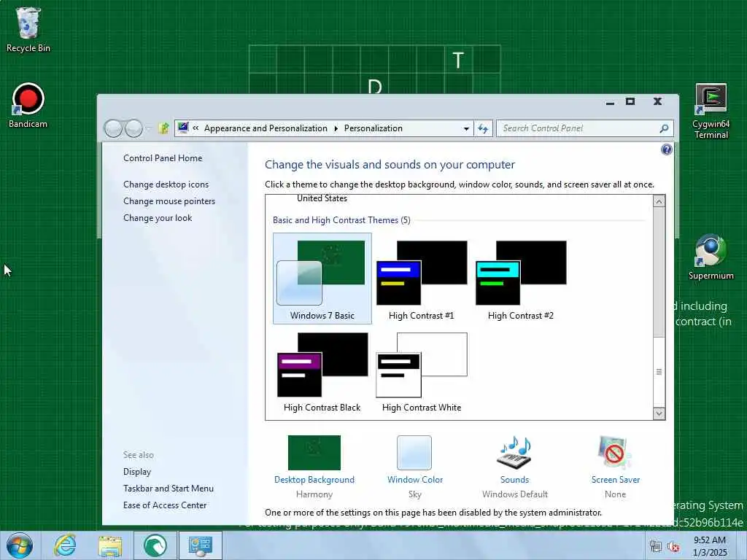The width and height of the screenshot is (747, 560).
Task: Click the Personalization breadcrumb
Action: [x=373, y=128]
